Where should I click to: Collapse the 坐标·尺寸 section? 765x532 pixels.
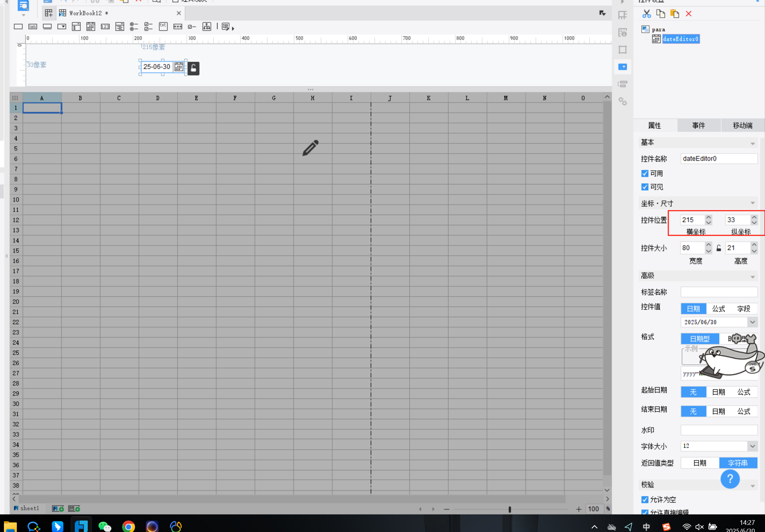(x=752, y=203)
